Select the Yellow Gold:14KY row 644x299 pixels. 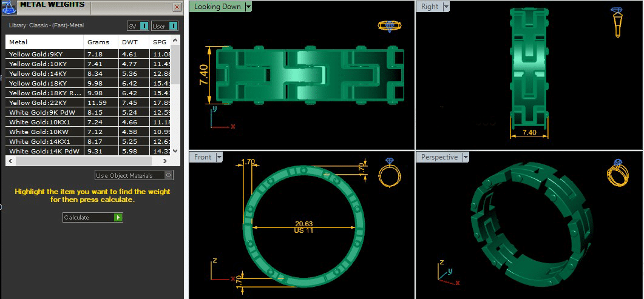coord(88,74)
